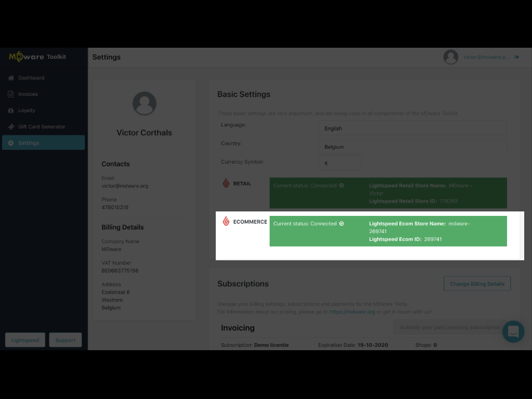The height and width of the screenshot is (399, 532).
Task: Click the Basic Settings heading
Action: pos(244,94)
